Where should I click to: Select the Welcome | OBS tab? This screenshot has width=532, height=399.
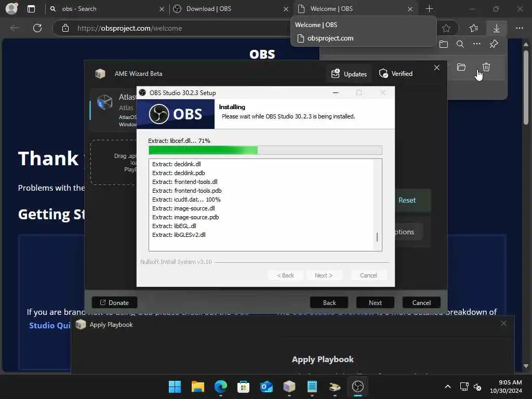(x=354, y=9)
